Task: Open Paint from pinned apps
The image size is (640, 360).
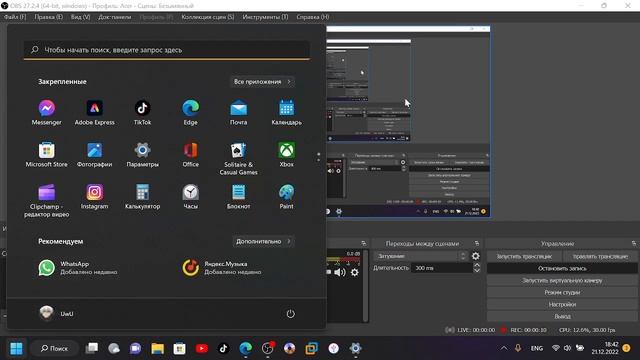Action: click(287, 197)
